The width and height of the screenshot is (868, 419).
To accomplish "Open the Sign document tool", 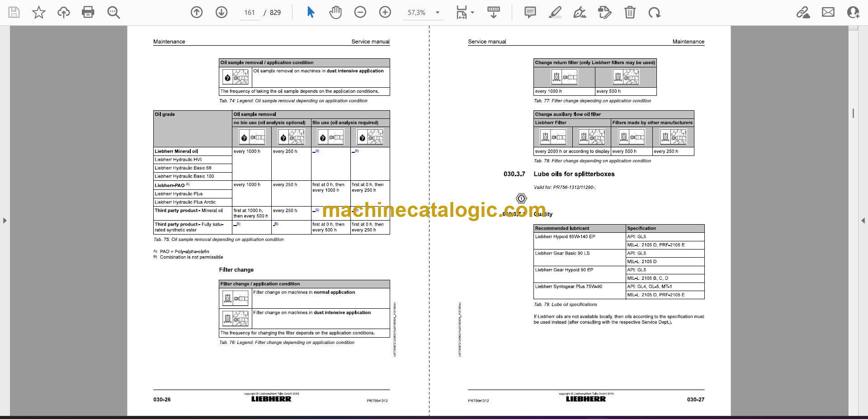I will (x=580, y=12).
